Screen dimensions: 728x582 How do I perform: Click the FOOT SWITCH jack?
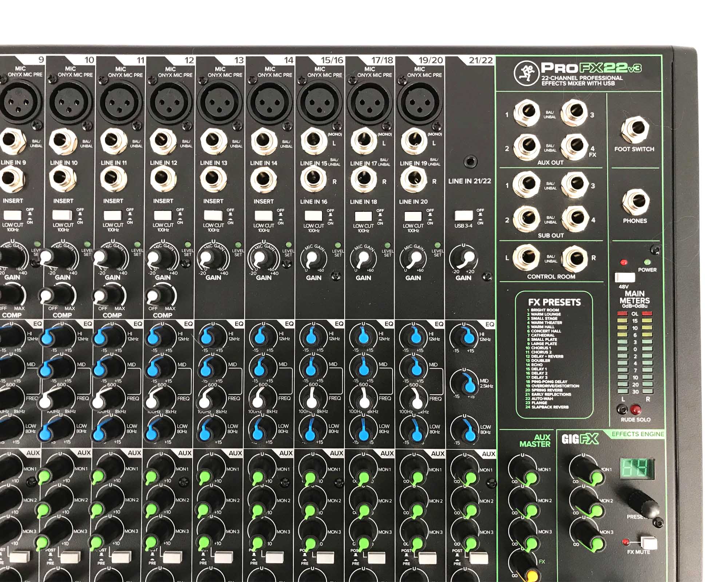pyautogui.click(x=635, y=129)
